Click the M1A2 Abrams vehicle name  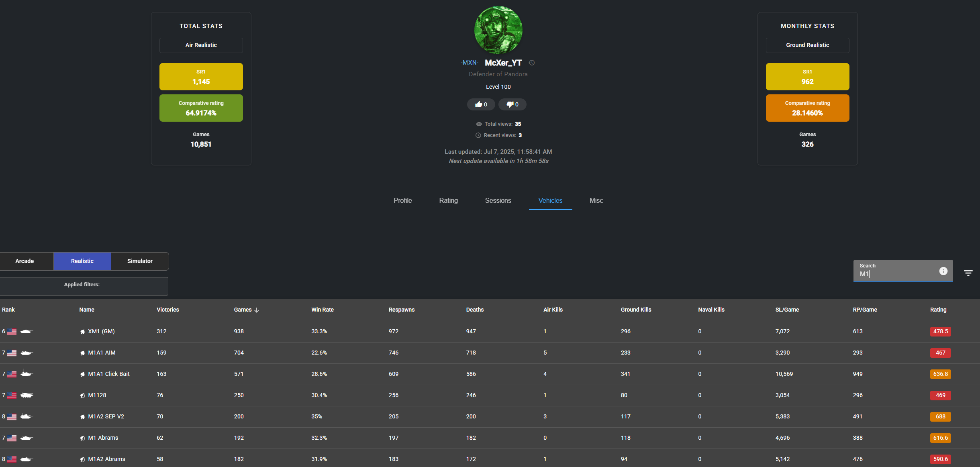[106, 459]
